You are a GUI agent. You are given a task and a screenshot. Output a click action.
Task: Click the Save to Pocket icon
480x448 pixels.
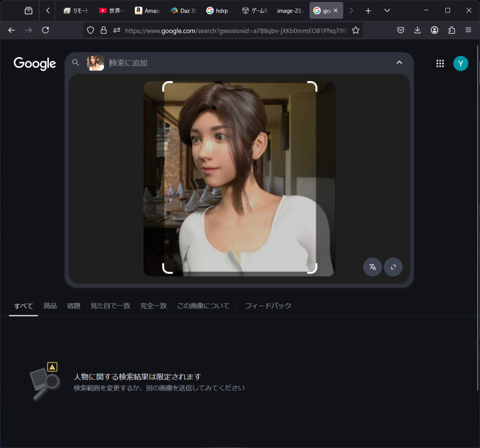[401, 30]
